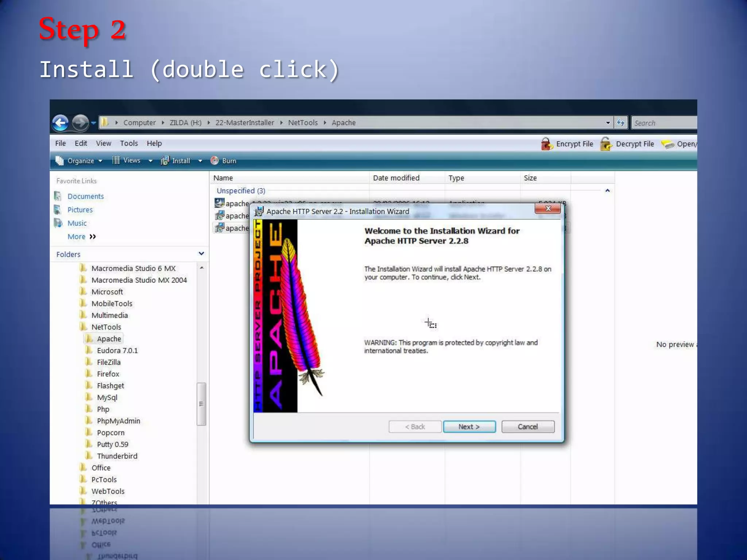Open the Organize dropdown
747x560 pixels.
tap(79, 161)
